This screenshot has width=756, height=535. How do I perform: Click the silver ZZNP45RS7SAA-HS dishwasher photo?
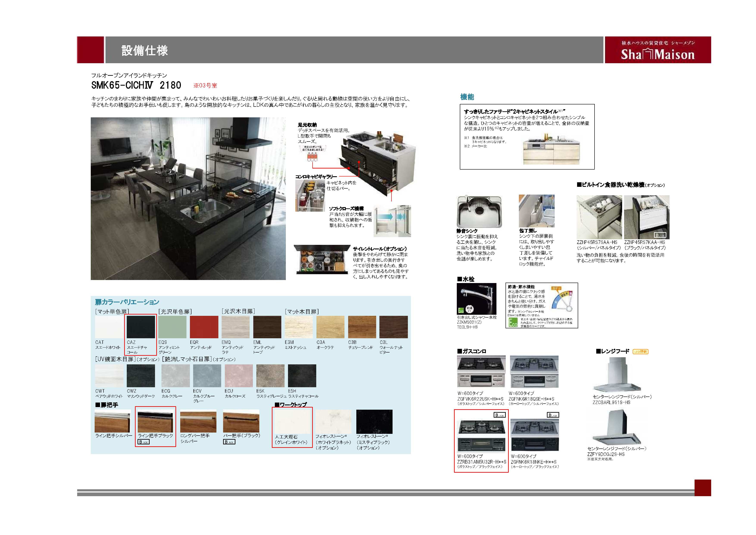(599, 217)
